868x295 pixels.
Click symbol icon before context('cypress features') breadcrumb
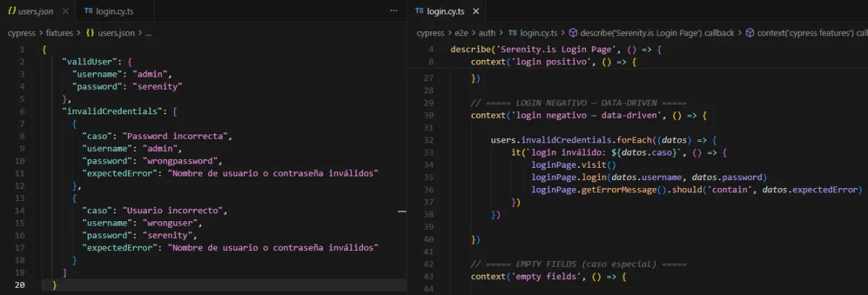point(750,33)
